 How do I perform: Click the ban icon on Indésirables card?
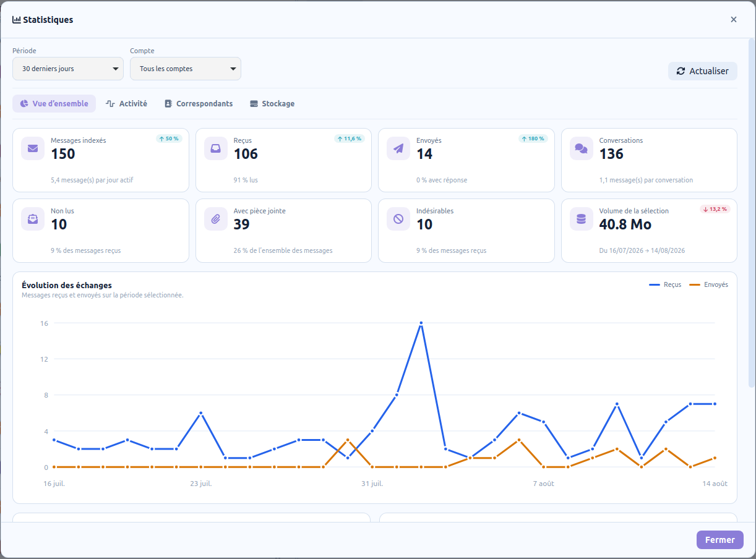[398, 219]
